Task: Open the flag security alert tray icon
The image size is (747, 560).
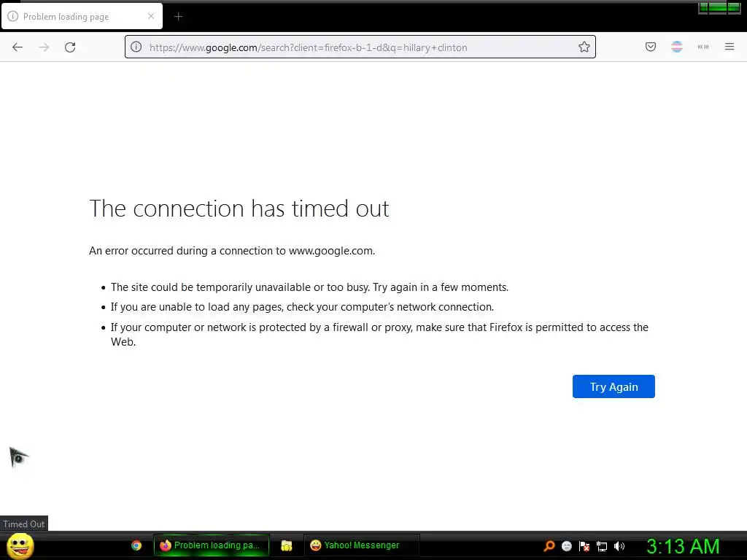Action: (x=584, y=546)
